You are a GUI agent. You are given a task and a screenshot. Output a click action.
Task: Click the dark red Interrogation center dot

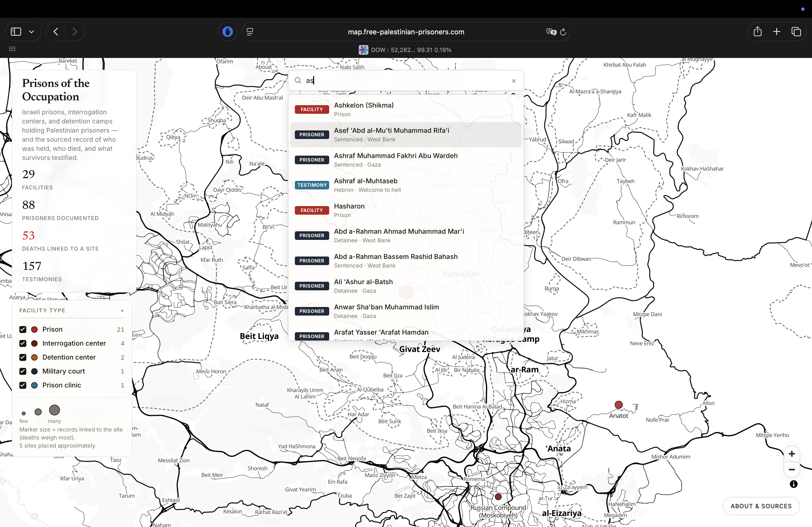coord(34,343)
